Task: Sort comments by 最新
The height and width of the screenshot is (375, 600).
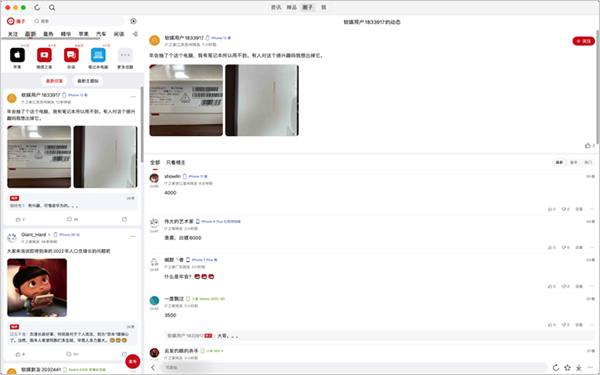Action: pyautogui.click(x=559, y=163)
